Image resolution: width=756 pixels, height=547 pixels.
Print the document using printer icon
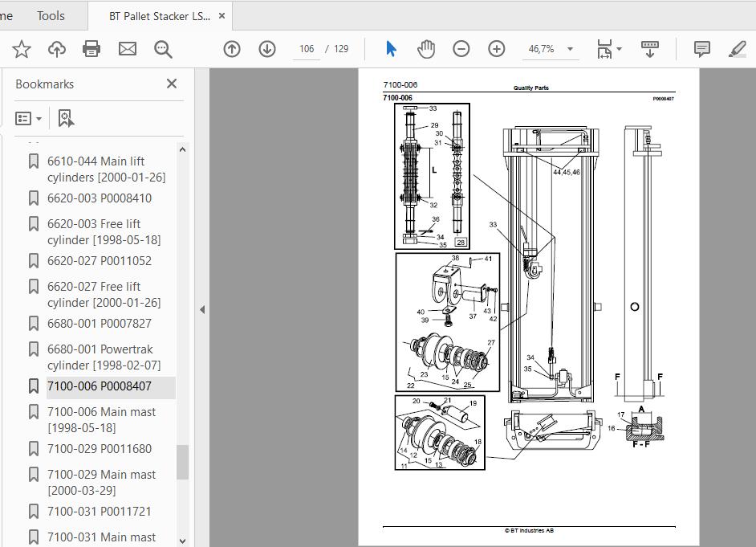(x=91, y=50)
